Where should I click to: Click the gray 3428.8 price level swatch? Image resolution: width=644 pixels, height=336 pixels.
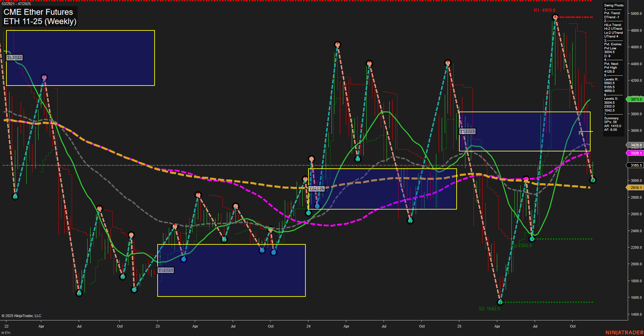pos(635,145)
